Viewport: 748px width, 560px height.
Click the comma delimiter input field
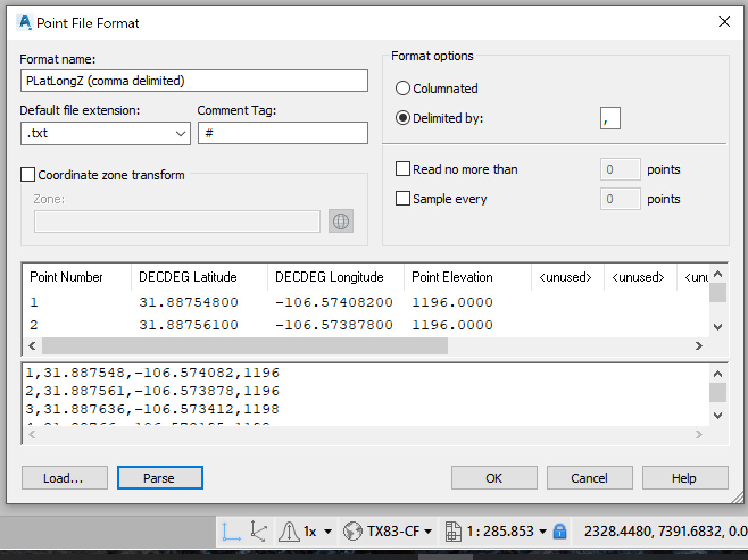[610, 118]
